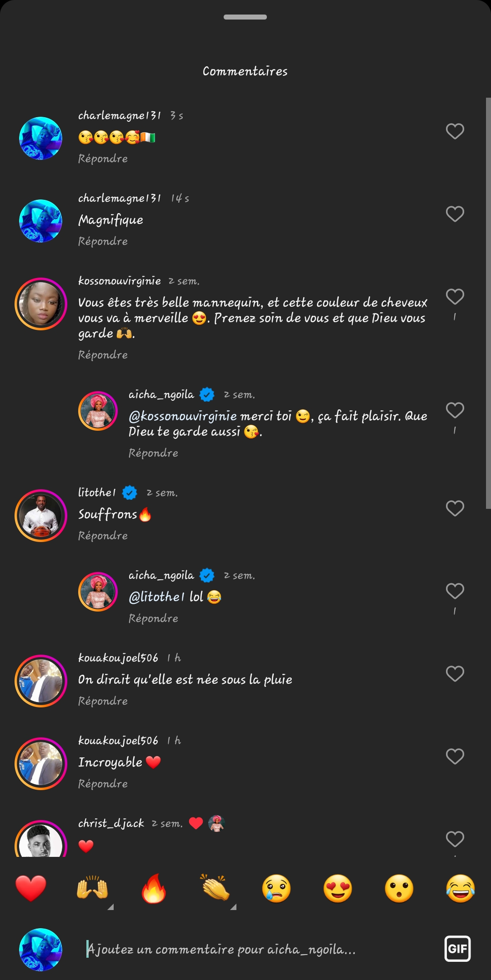
Task: Like the "Incroyable" comment by kouakoujoel506
Action: (455, 756)
